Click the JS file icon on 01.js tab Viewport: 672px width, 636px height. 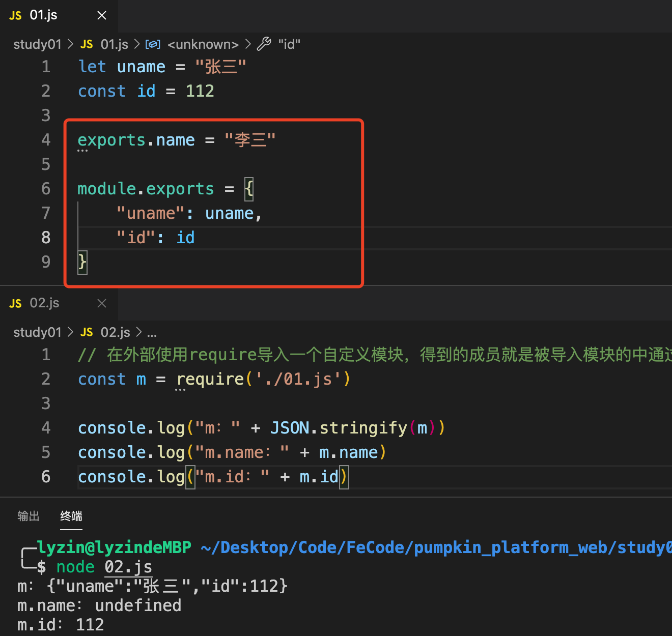point(15,16)
